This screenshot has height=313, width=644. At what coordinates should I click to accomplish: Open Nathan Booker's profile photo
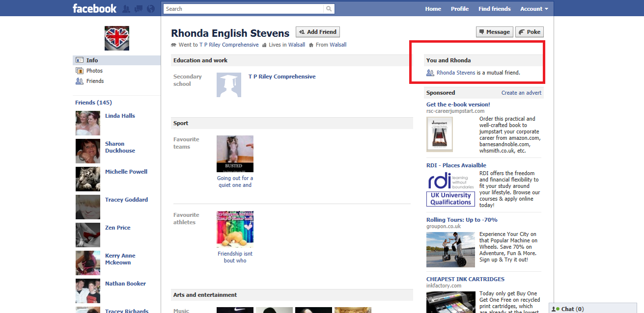[x=88, y=291]
